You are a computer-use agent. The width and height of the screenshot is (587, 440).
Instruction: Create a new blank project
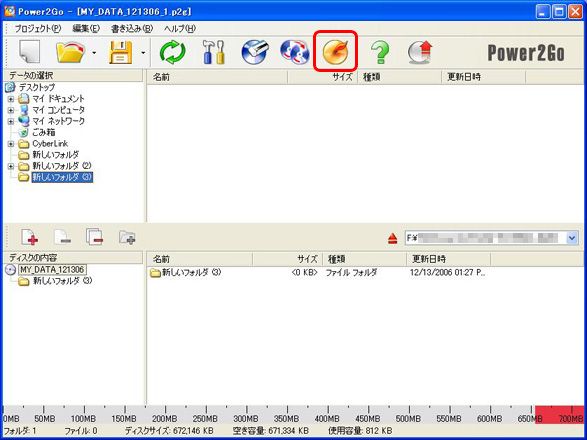point(30,51)
